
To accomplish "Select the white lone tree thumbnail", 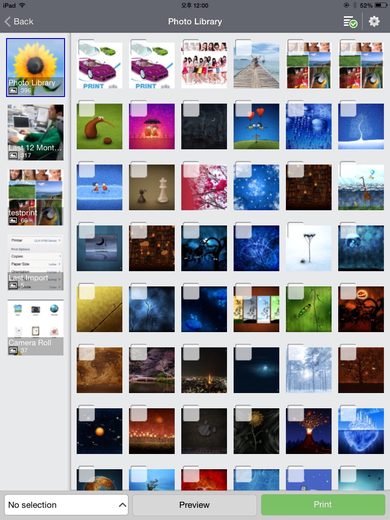I will pos(309,248).
